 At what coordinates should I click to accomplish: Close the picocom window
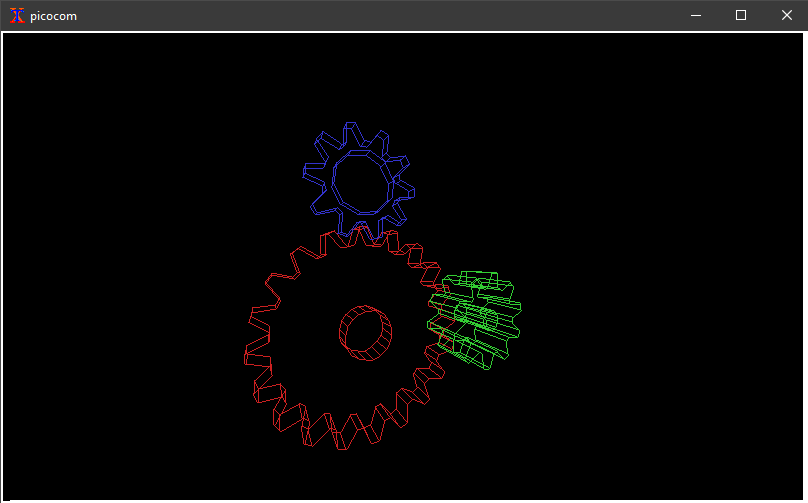[x=787, y=15]
